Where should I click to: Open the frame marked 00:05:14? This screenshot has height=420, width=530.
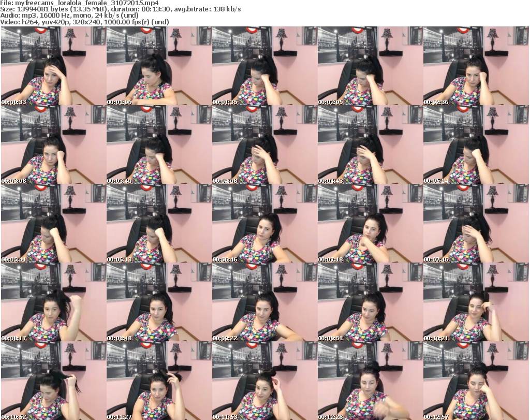click(476, 145)
